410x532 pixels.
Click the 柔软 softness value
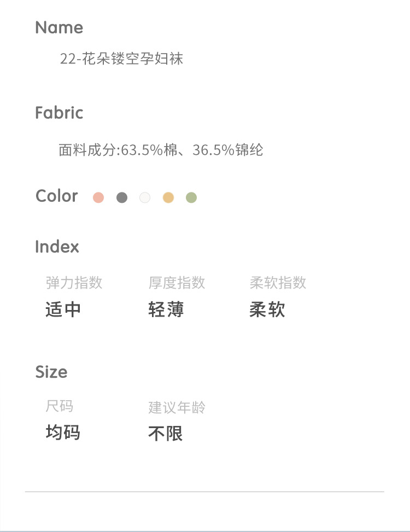(267, 310)
